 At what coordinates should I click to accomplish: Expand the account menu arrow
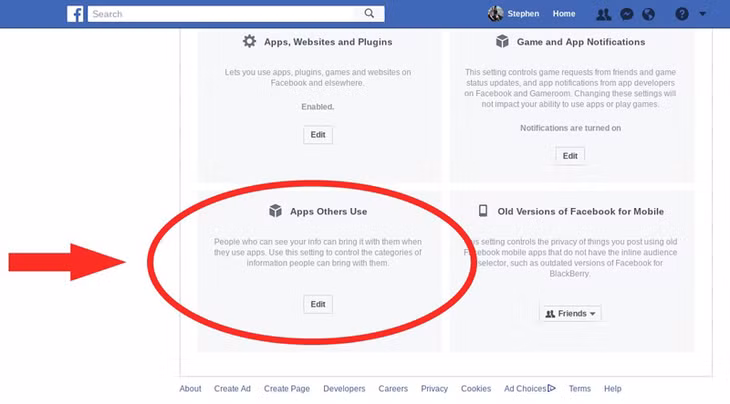[x=703, y=14]
